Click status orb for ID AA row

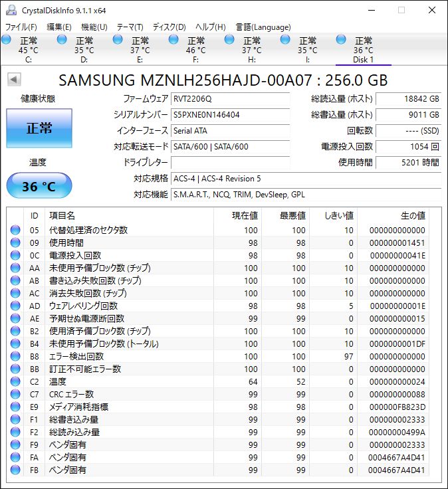(x=15, y=268)
